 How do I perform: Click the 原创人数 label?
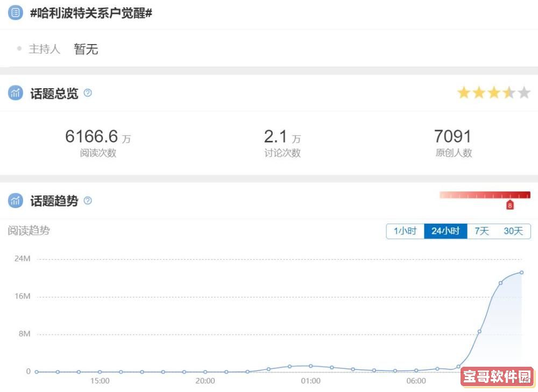[454, 153]
